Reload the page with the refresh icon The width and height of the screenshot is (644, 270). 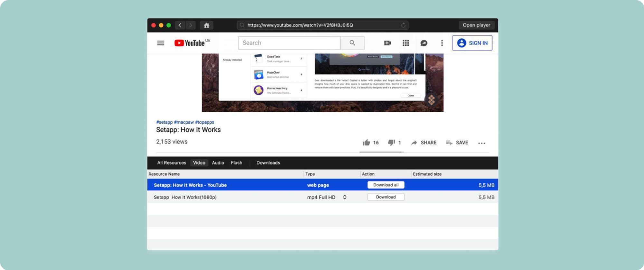point(403,25)
